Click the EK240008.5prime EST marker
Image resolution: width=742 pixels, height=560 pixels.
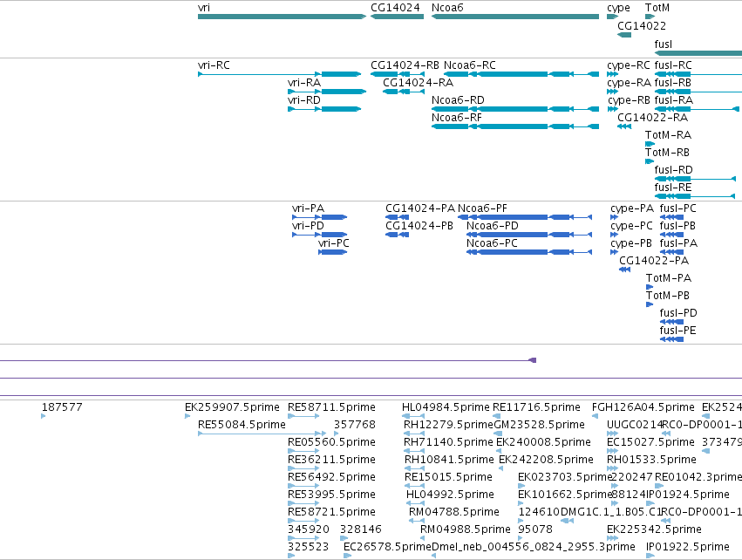[499, 451]
